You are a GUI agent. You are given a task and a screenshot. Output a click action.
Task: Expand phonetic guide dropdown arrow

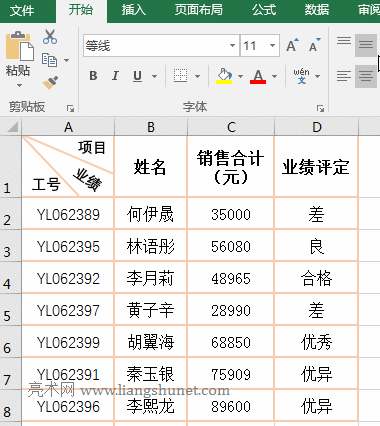317,76
